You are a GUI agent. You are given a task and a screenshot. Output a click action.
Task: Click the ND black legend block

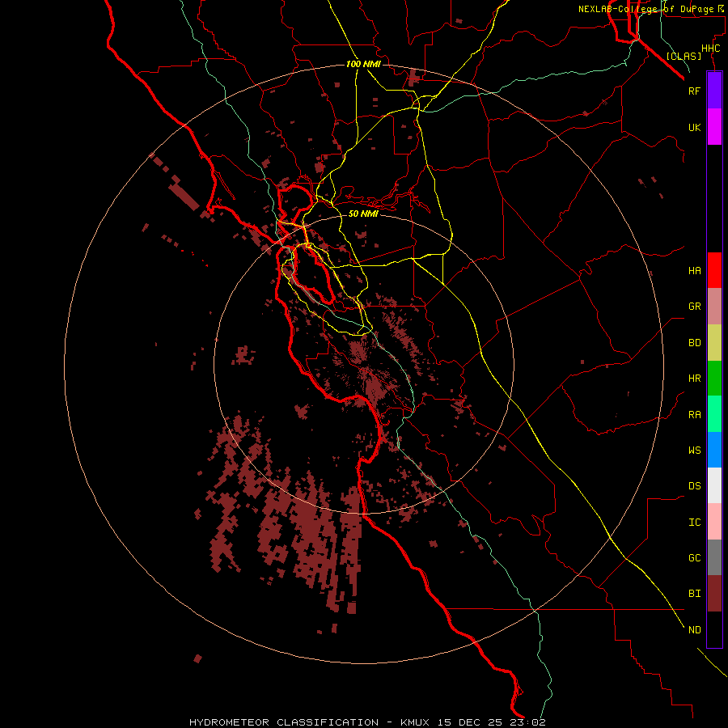[x=714, y=629]
